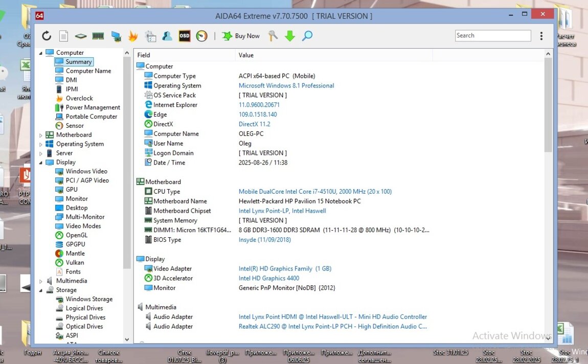Select Physical Drives in the tree
The width and height of the screenshot is (588, 364).
(x=84, y=317)
